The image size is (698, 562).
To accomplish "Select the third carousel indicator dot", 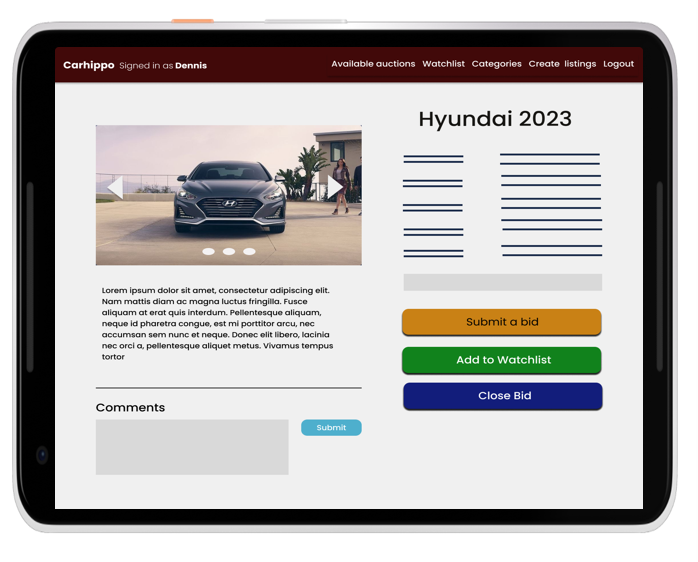I will [249, 252].
